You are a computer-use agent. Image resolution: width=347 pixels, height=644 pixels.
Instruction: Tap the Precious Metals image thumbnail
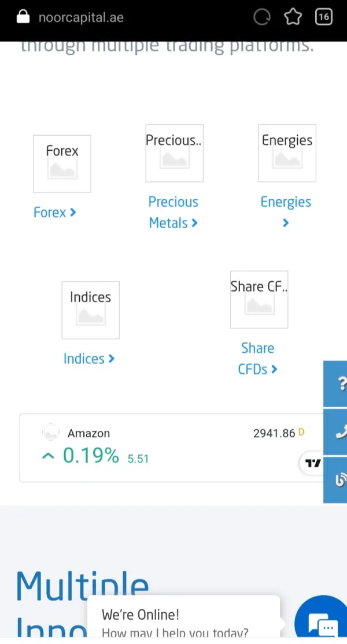click(174, 154)
